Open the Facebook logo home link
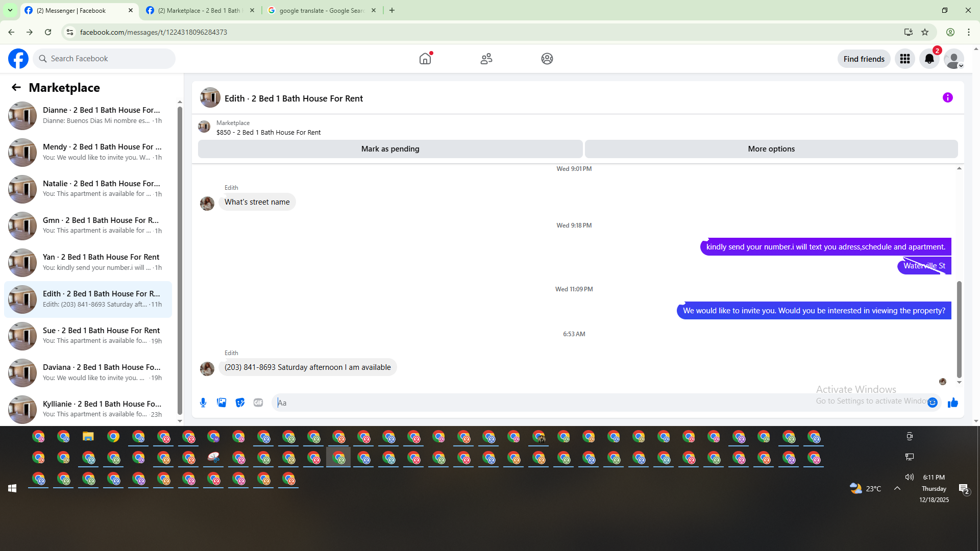The width and height of the screenshot is (980, 551). 18,59
